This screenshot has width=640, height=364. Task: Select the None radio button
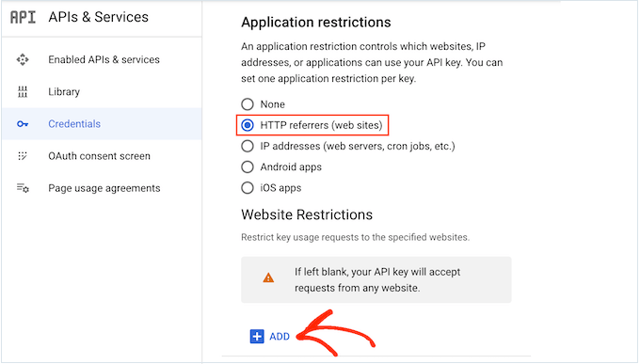click(248, 104)
